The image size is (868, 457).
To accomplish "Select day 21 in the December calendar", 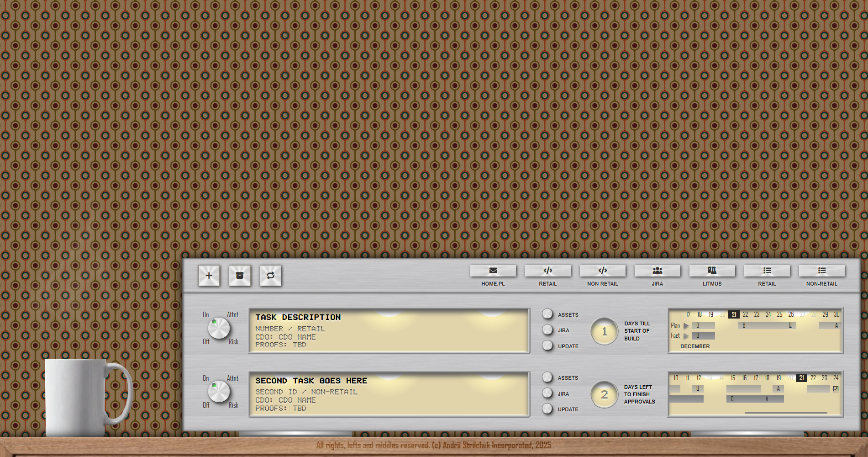I will pyautogui.click(x=734, y=314).
